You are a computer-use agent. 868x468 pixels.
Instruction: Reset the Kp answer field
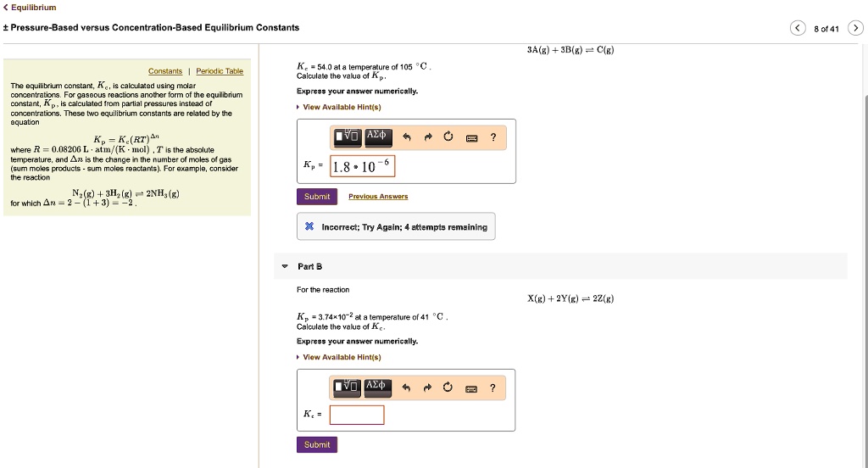coord(448,136)
